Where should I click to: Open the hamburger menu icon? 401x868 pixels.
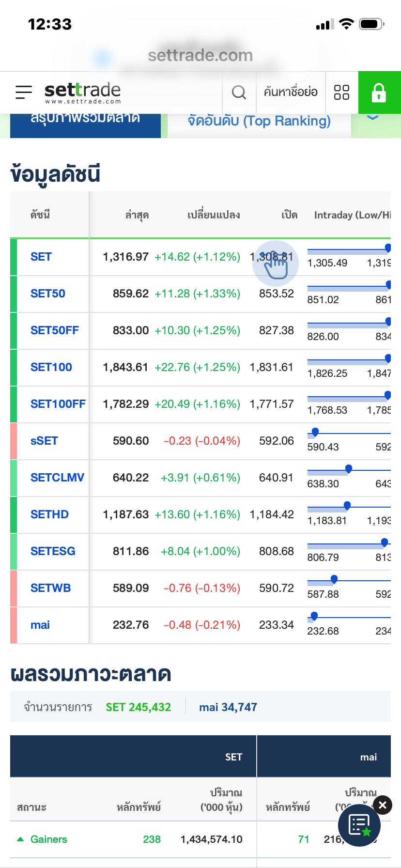point(23,92)
